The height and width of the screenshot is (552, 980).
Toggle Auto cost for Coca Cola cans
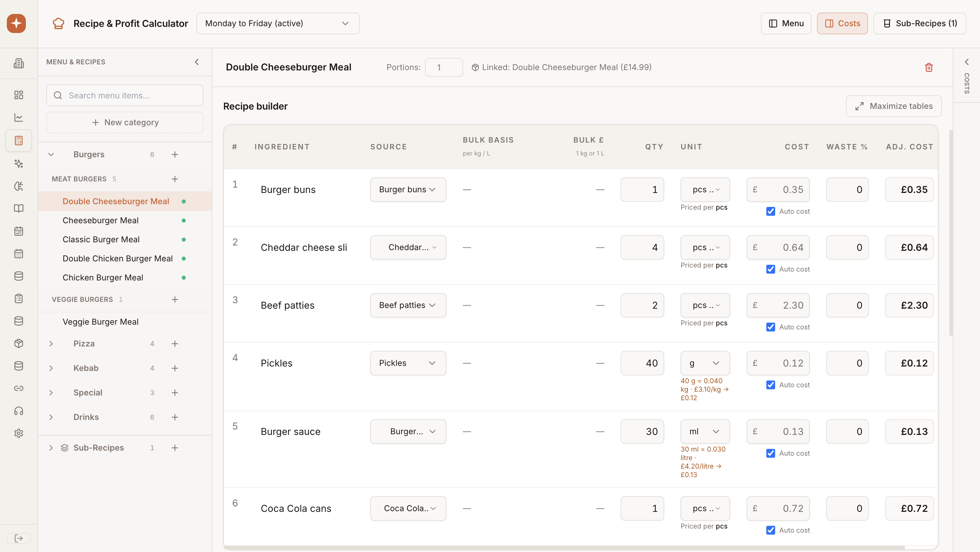point(770,530)
